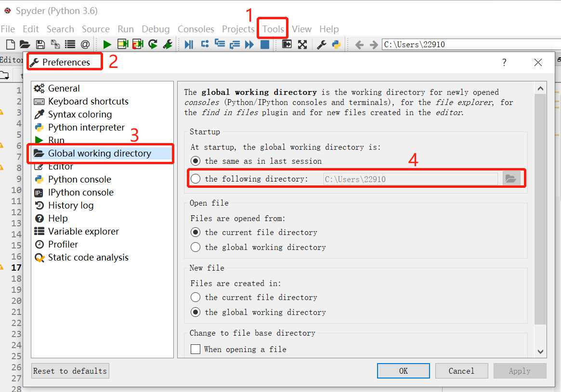Image resolution: width=561 pixels, height=392 pixels.
Task: Click the debug Step into icon
Action: pos(220,44)
